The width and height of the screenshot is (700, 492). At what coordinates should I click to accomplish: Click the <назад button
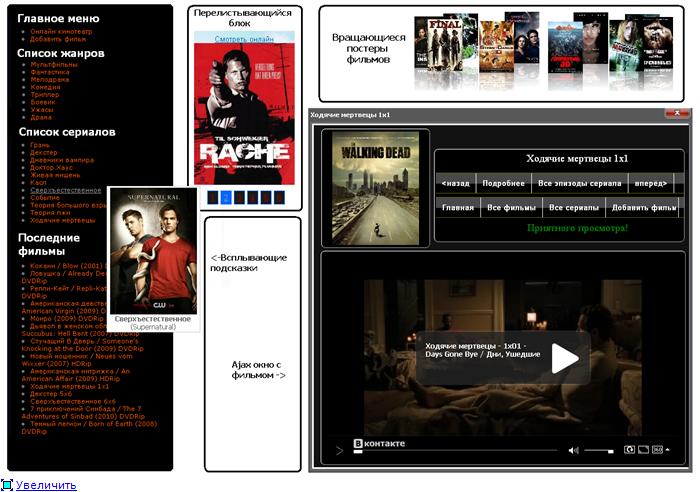[455, 183]
